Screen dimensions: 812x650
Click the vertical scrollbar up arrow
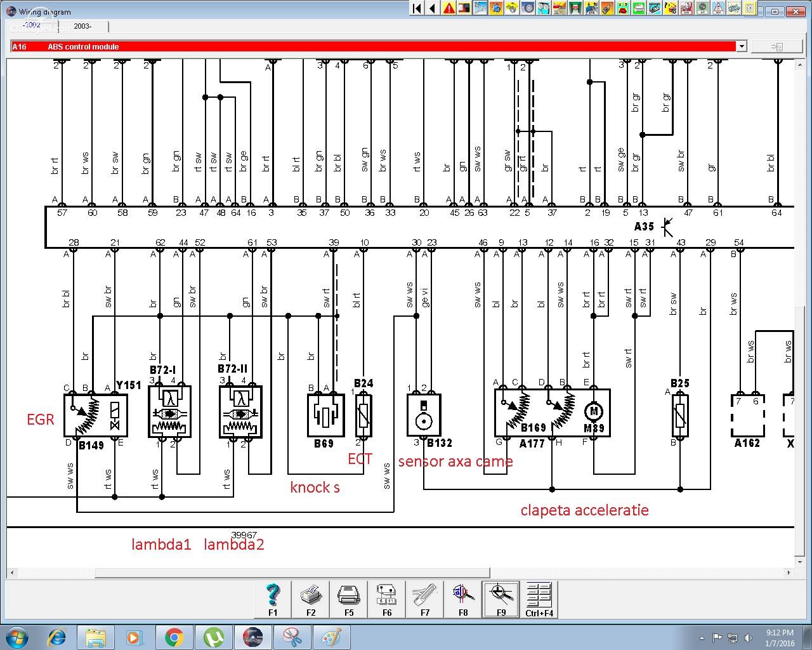point(800,64)
